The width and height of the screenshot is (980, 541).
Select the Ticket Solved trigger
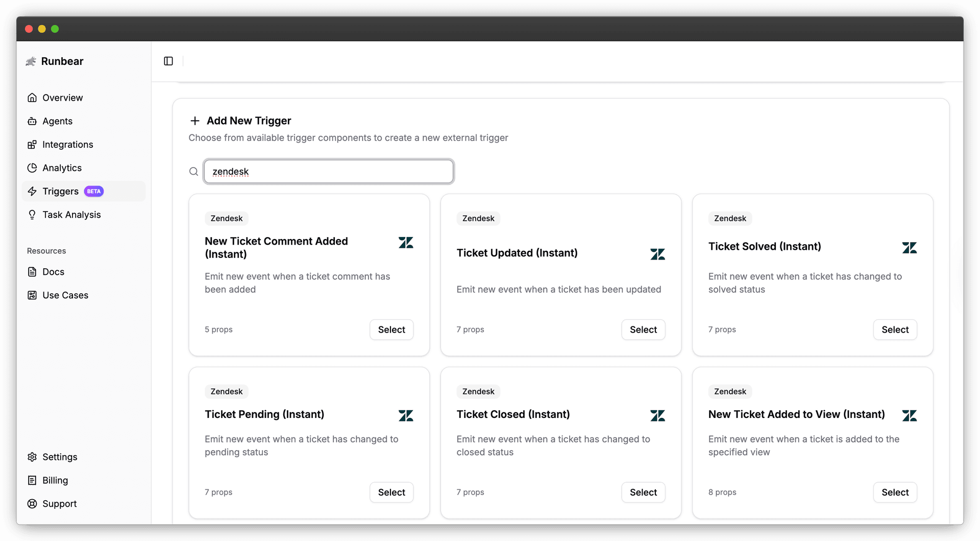pyautogui.click(x=895, y=330)
